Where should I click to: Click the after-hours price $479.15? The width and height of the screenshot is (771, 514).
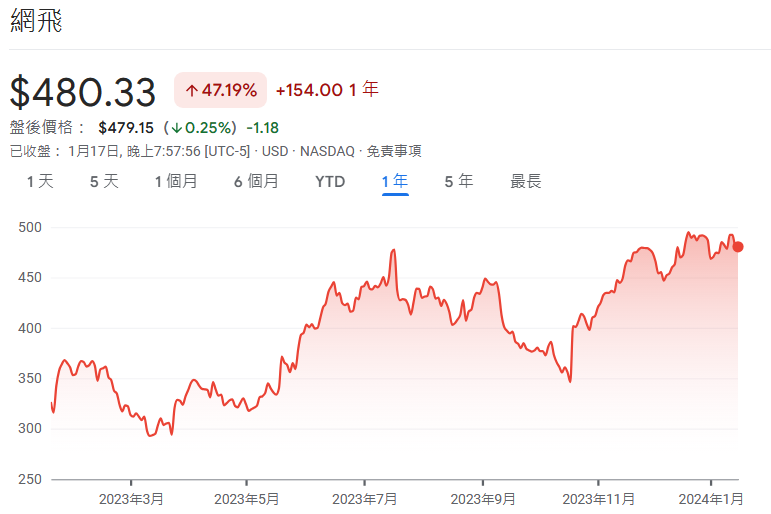126,128
